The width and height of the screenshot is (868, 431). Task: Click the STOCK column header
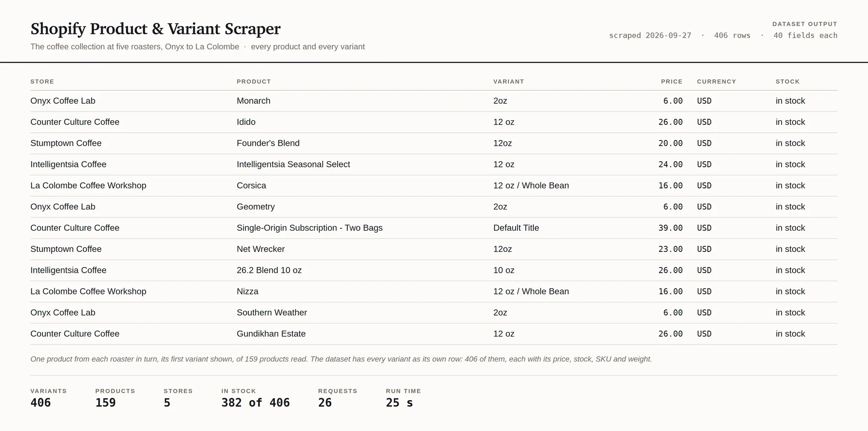click(788, 82)
